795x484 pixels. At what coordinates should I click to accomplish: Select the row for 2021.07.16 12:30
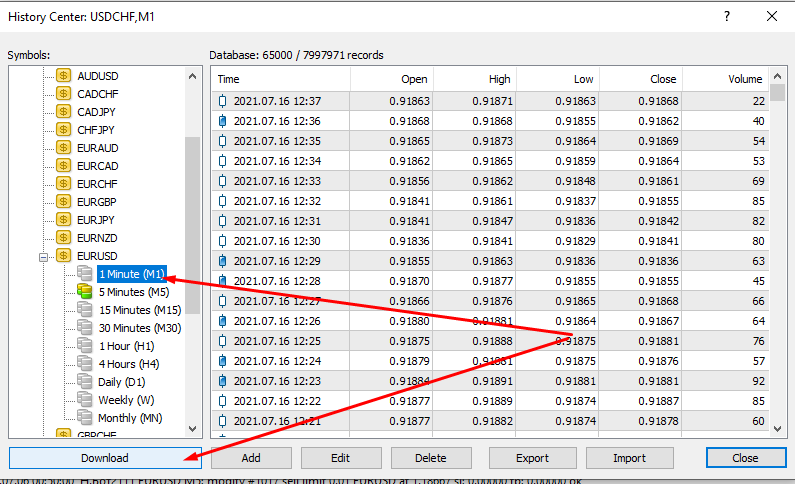(490, 241)
